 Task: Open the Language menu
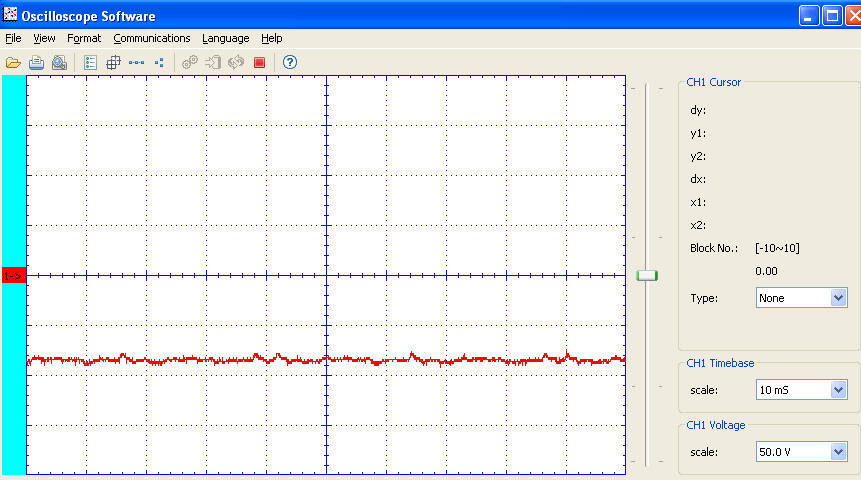225,38
